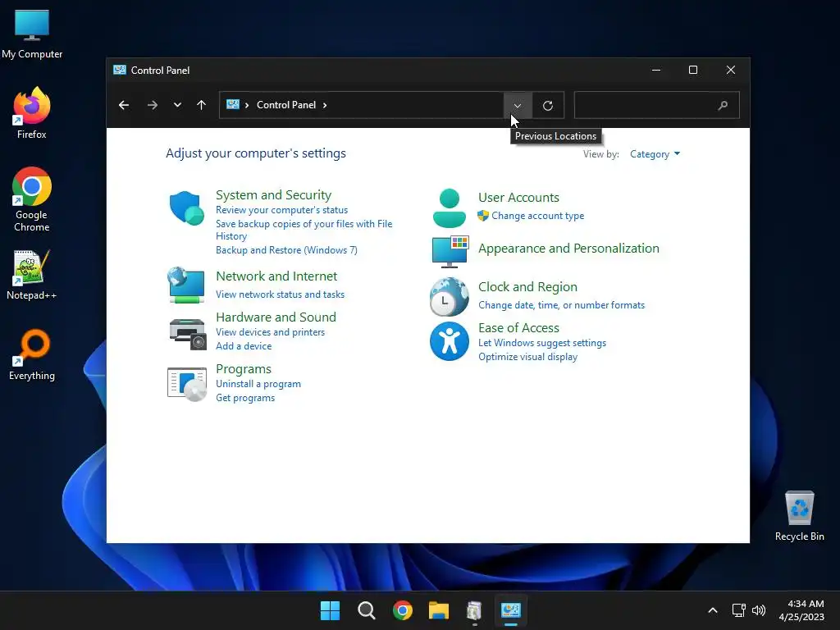Open the Programs disc icon

pyautogui.click(x=187, y=384)
